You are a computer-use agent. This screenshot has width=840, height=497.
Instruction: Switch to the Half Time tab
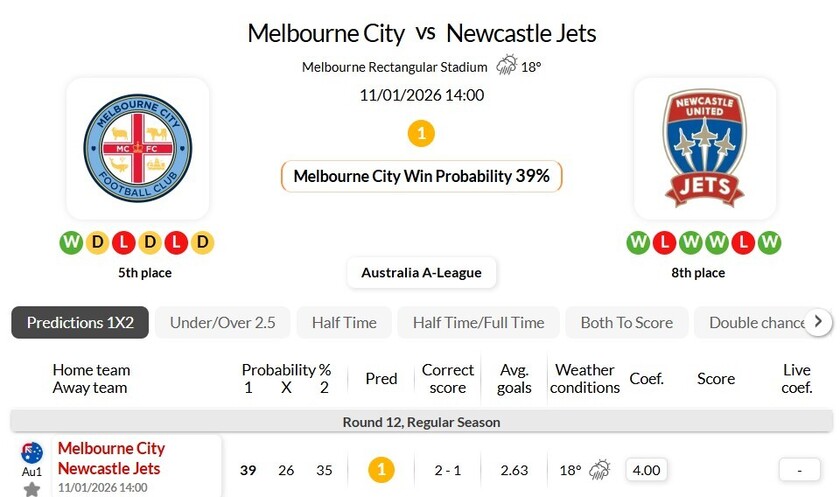[x=344, y=323]
